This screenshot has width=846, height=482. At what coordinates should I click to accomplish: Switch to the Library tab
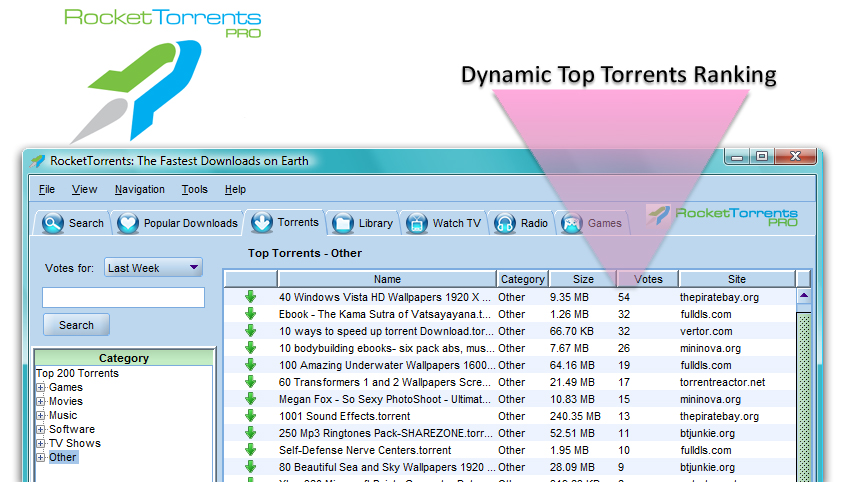coord(363,223)
